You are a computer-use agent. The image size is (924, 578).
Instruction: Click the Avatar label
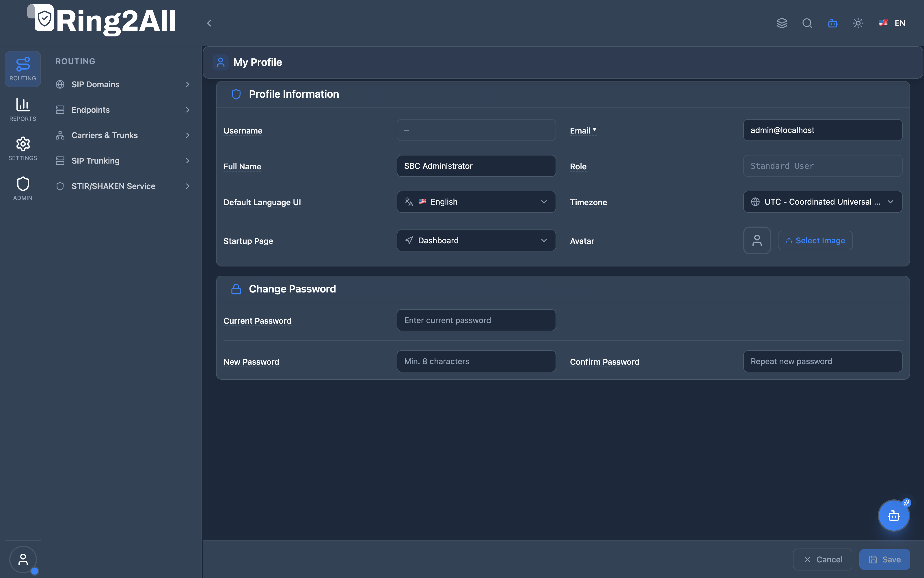(x=582, y=241)
